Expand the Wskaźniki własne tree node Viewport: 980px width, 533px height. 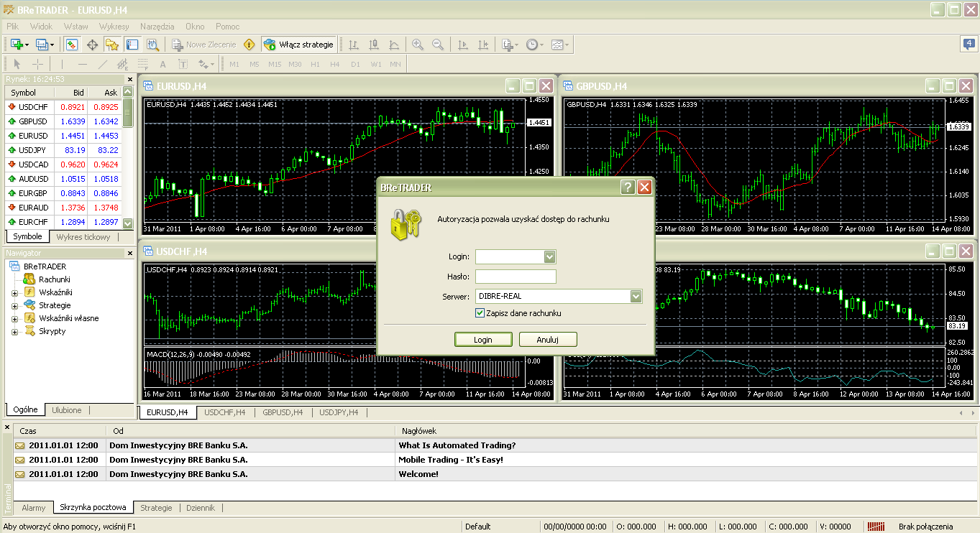pyautogui.click(x=14, y=318)
